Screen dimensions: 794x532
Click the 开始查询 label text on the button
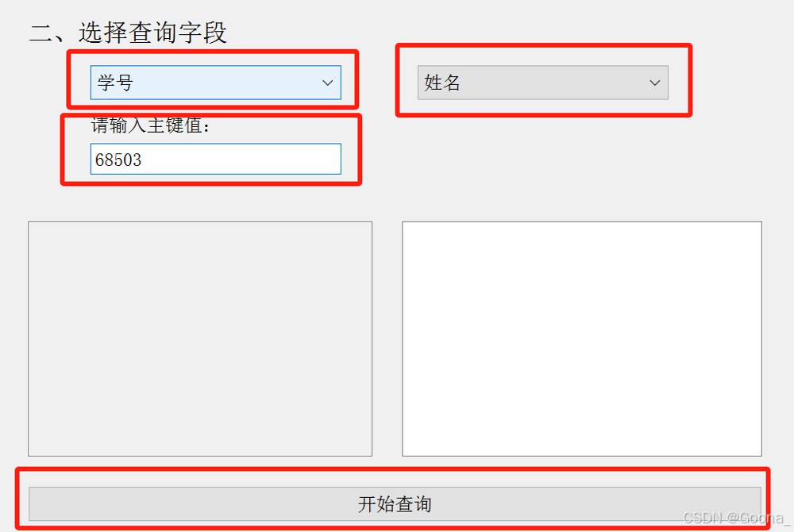[395, 504]
